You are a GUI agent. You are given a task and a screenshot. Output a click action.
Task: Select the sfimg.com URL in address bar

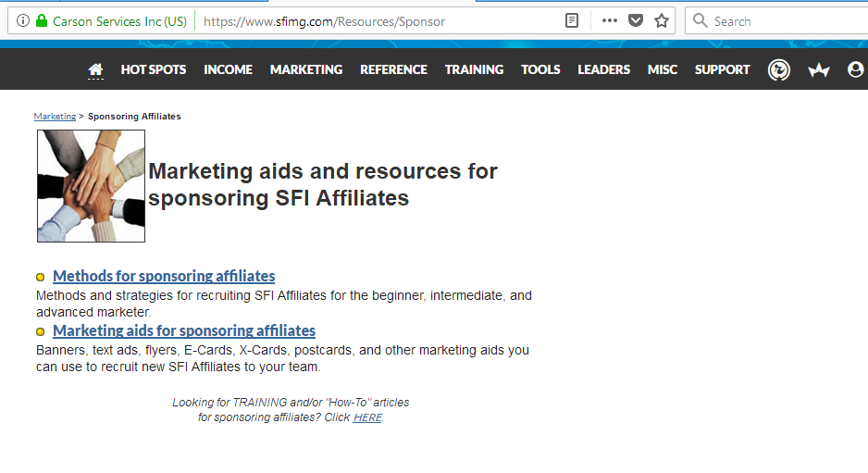325,21
